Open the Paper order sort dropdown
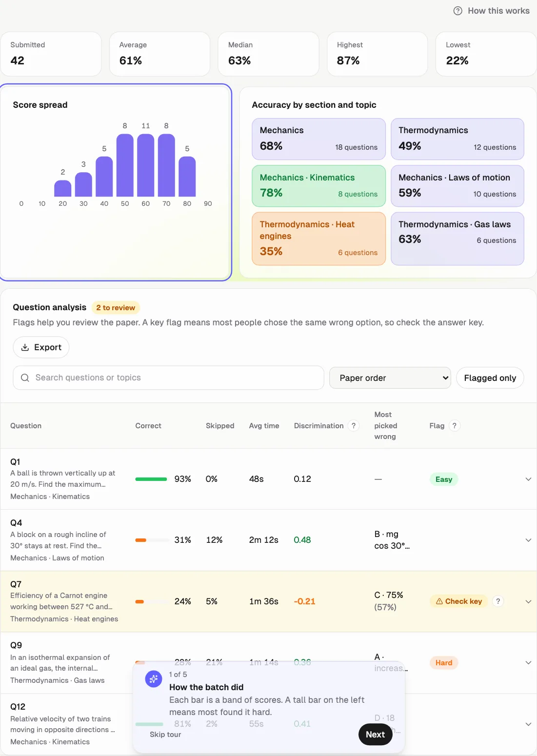The image size is (537, 756). (x=390, y=378)
